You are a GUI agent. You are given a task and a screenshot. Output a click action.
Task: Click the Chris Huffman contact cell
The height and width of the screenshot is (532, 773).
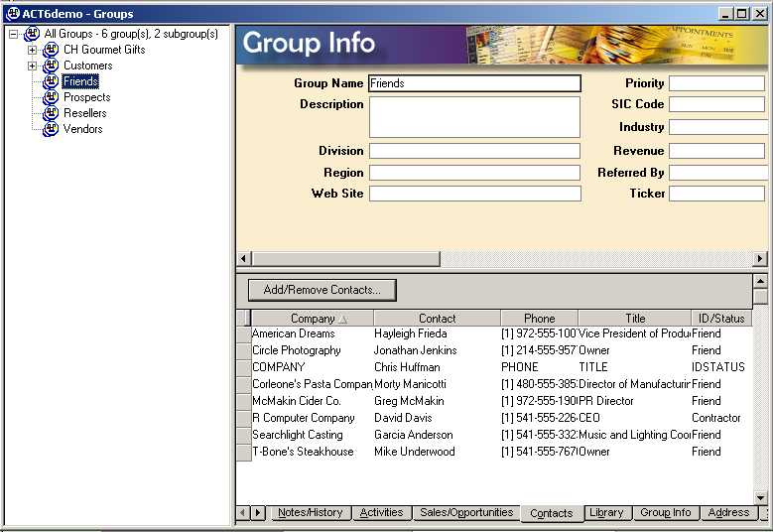(437, 367)
